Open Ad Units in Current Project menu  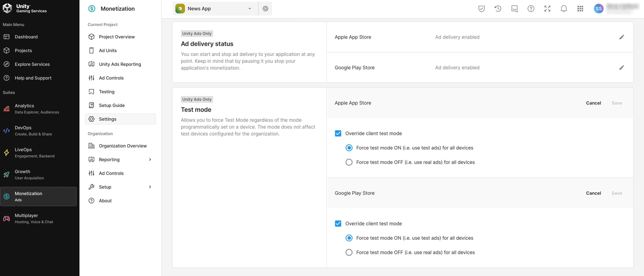pos(108,51)
